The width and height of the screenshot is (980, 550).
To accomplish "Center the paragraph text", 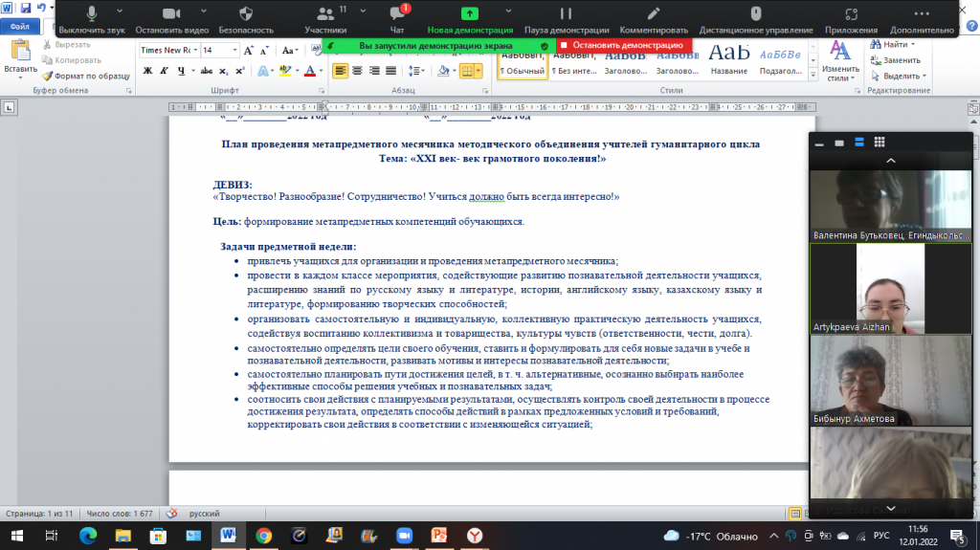I will click(357, 71).
